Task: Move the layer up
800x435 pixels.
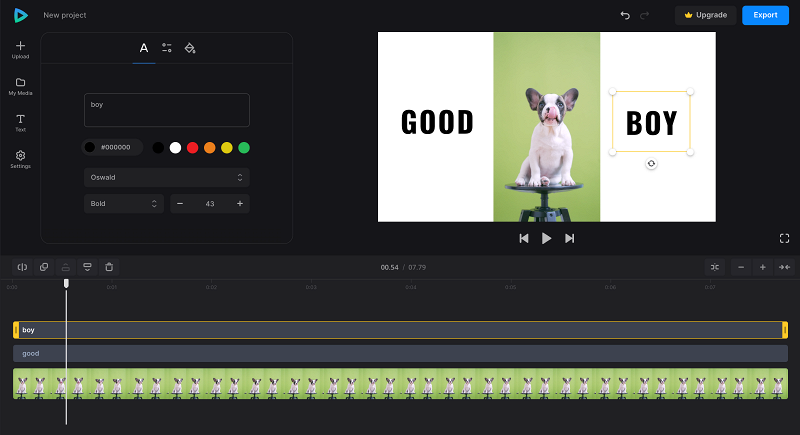Action: pos(66,267)
